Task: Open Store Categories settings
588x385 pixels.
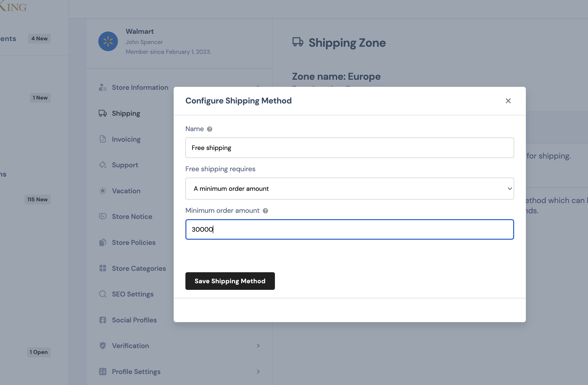Action: pyautogui.click(x=139, y=268)
